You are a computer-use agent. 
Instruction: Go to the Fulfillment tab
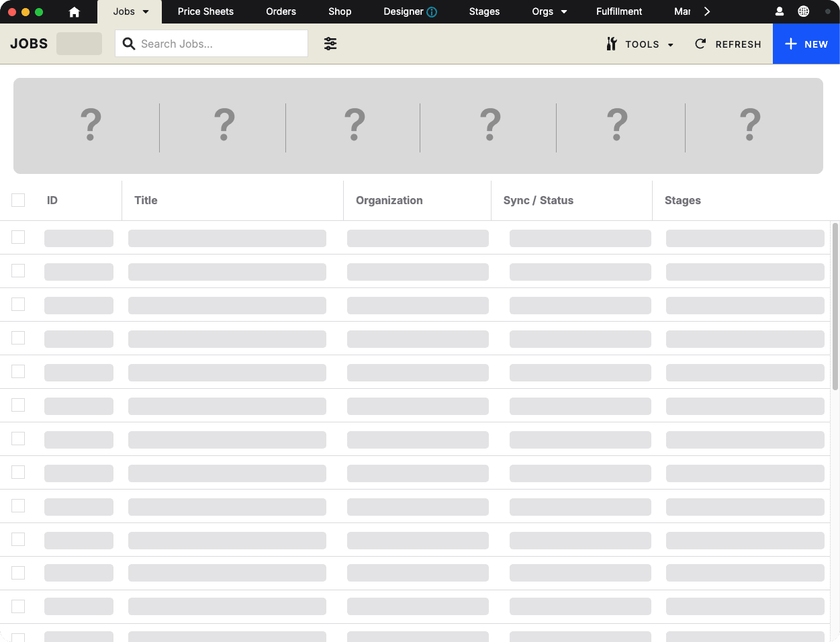coord(619,11)
